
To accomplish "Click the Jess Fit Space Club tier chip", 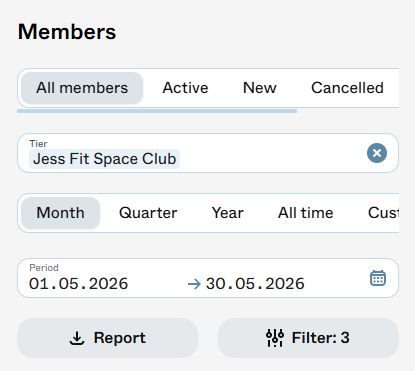I will pyautogui.click(x=104, y=159).
